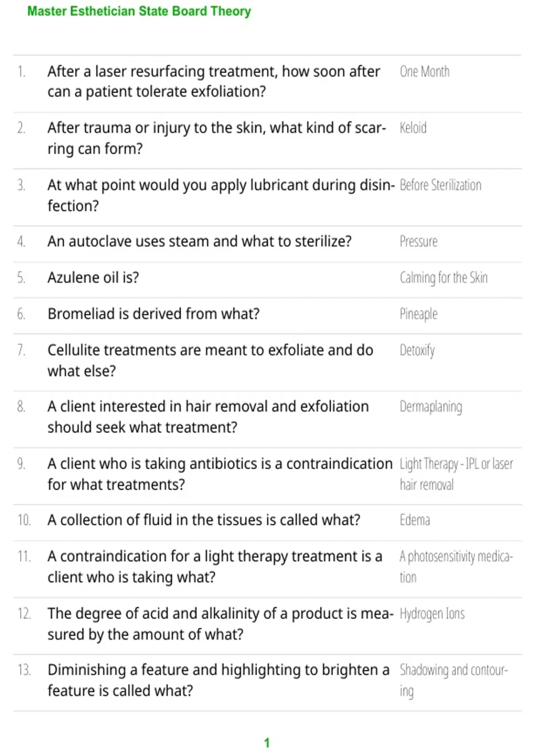Viewport: 534px width, 756px height.
Task: Select the 'Before Sterilization' answer
Action: point(441,185)
